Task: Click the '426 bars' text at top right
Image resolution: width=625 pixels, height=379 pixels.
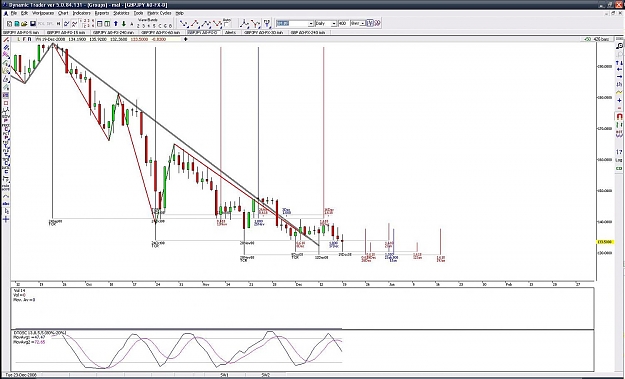Action: pos(602,39)
